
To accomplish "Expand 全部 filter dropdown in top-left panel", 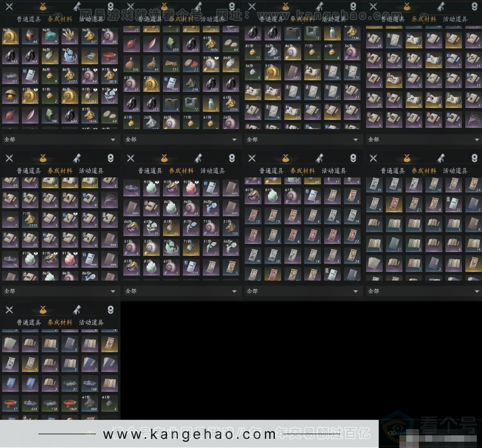I will [112, 139].
